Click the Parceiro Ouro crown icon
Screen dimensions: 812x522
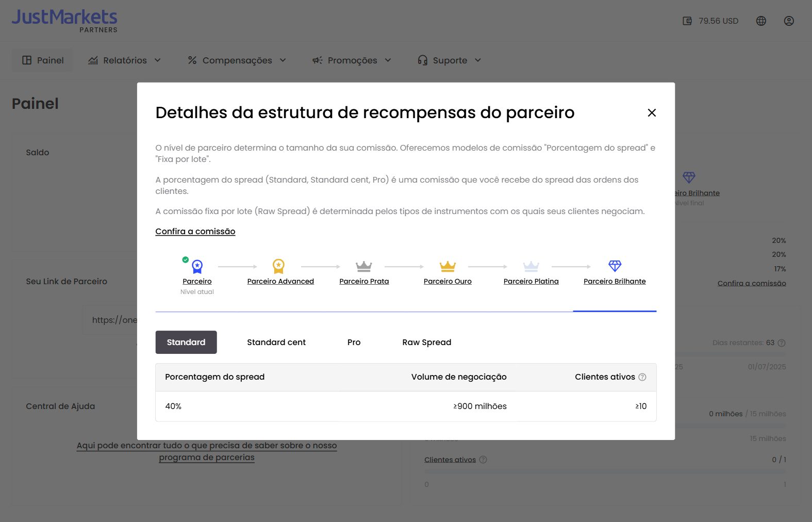(x=448, y=266)
